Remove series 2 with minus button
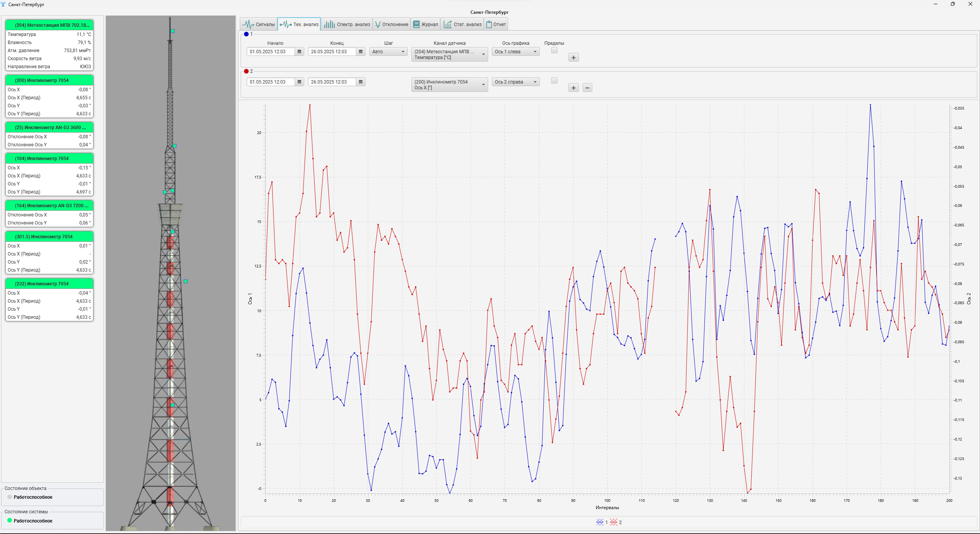The image size is (980, 534). (587, 88)
